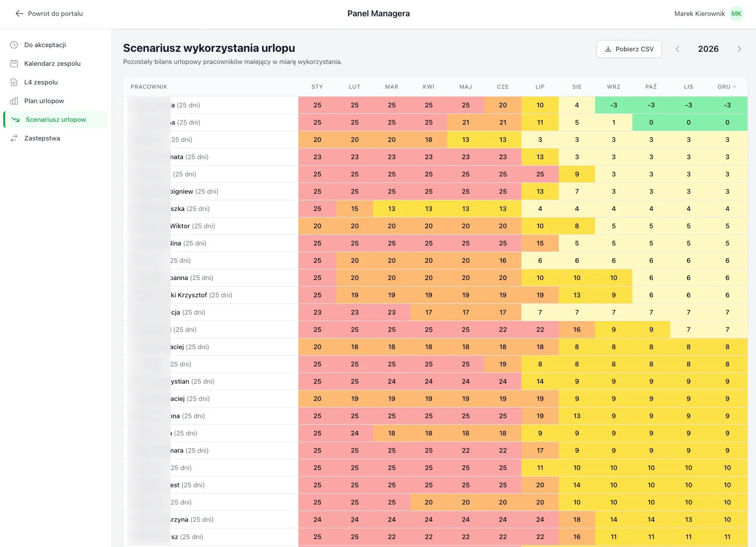
Task: Click the green -3 cell under WRZ
Action: click(613, 105)
